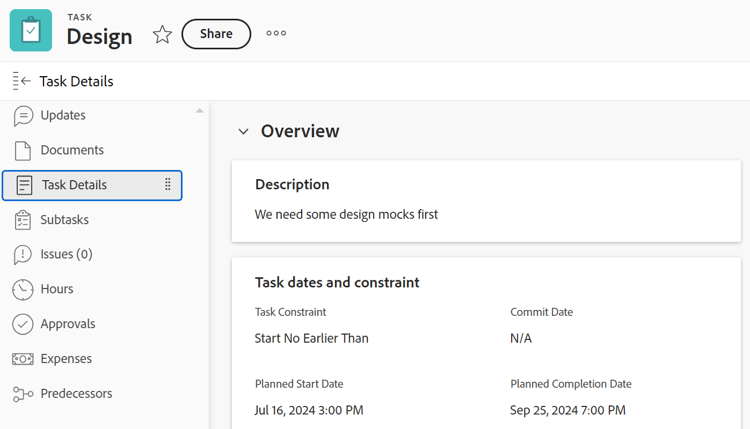Share the Design task
Screen dimensions: 750x429
click(216, 34)
